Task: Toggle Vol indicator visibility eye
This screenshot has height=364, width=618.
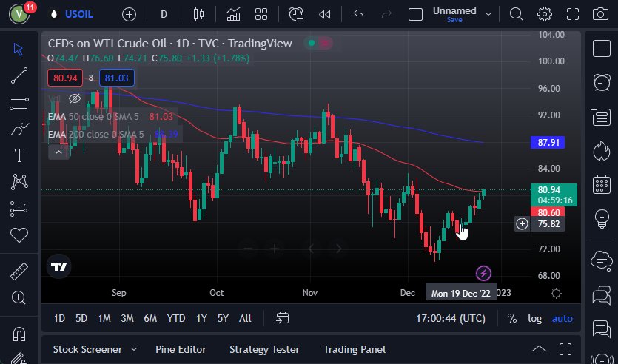Action: click(74, 98)
